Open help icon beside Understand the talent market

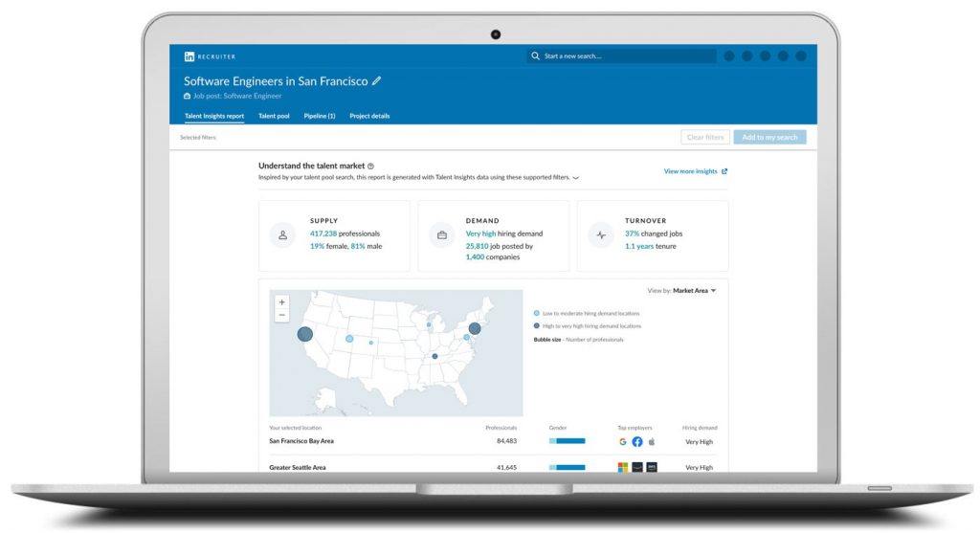click(x=370, y=167)
